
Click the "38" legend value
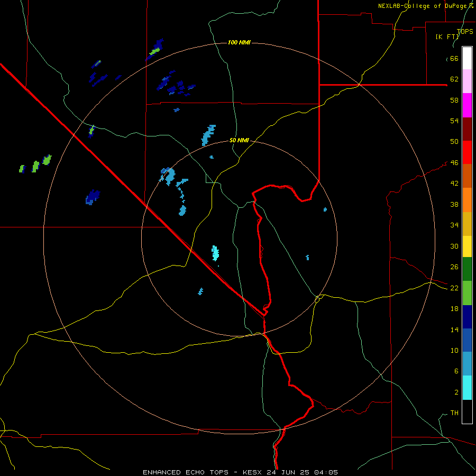tap(454, 204)
